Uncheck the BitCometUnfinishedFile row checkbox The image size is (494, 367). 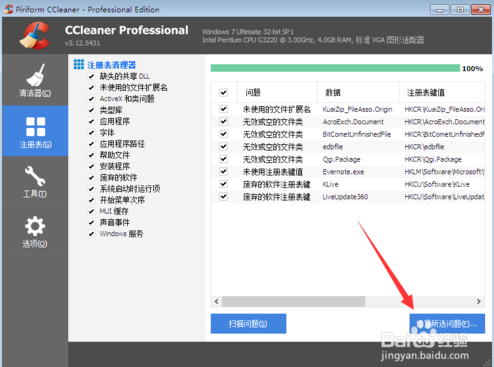pos(223,134)
